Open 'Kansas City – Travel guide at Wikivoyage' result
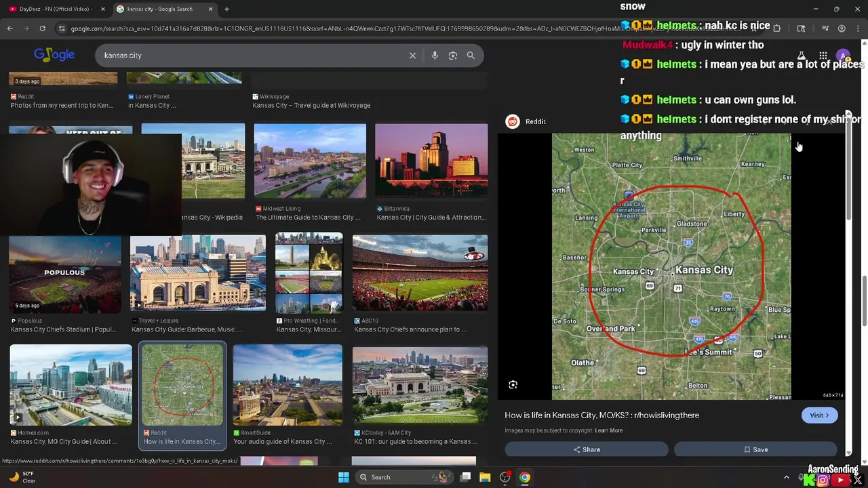This screenshot has width=868, height=488. (311, 106)
